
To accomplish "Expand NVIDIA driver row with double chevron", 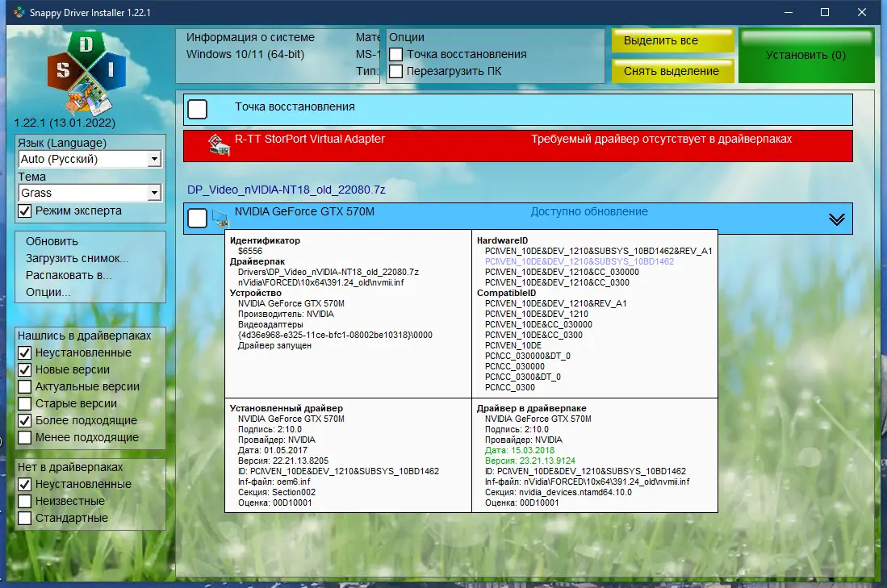I will click(x=837, y=219).
